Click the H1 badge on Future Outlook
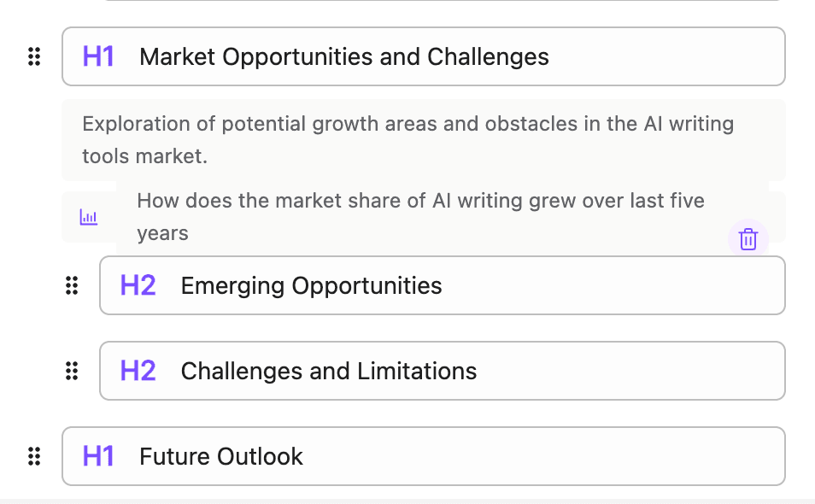Screen dimensions: 815x504 coord(98,456)
